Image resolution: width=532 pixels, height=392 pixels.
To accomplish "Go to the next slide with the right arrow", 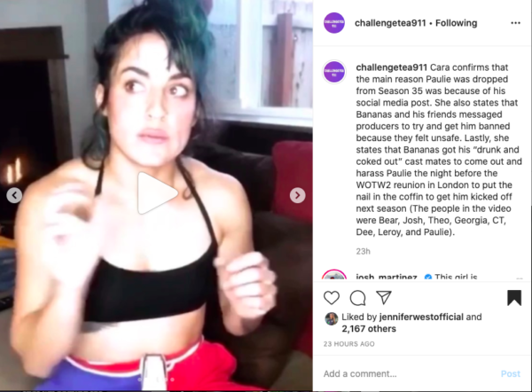I will point(298,195).
